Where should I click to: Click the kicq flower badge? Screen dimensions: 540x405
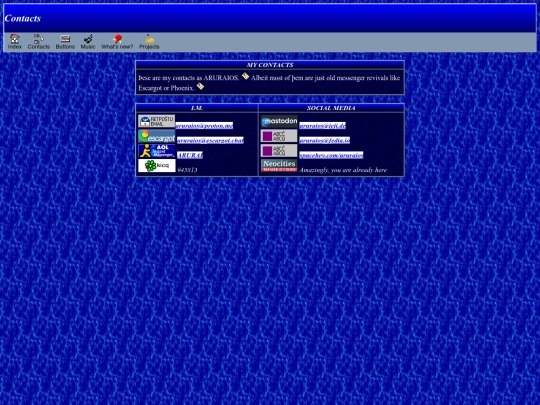coord(157,166)
